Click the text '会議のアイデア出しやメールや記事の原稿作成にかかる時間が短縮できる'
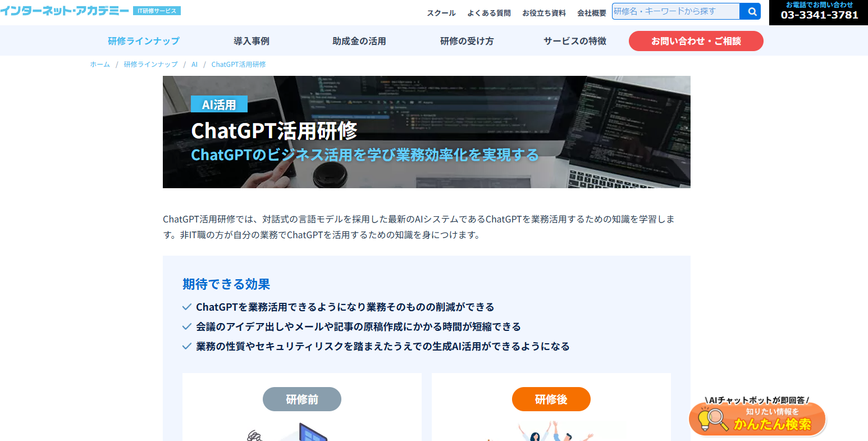The height and width of the screenshot is (441, 868). [358, 327]
